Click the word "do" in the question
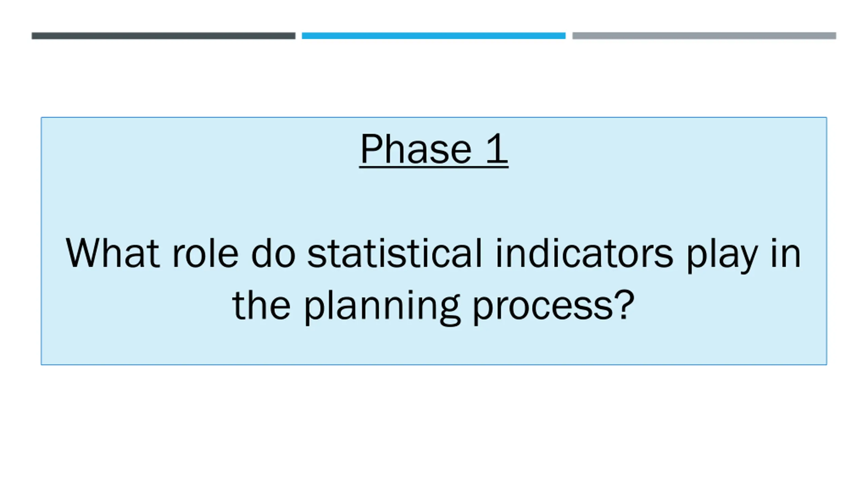 point(273,254)
